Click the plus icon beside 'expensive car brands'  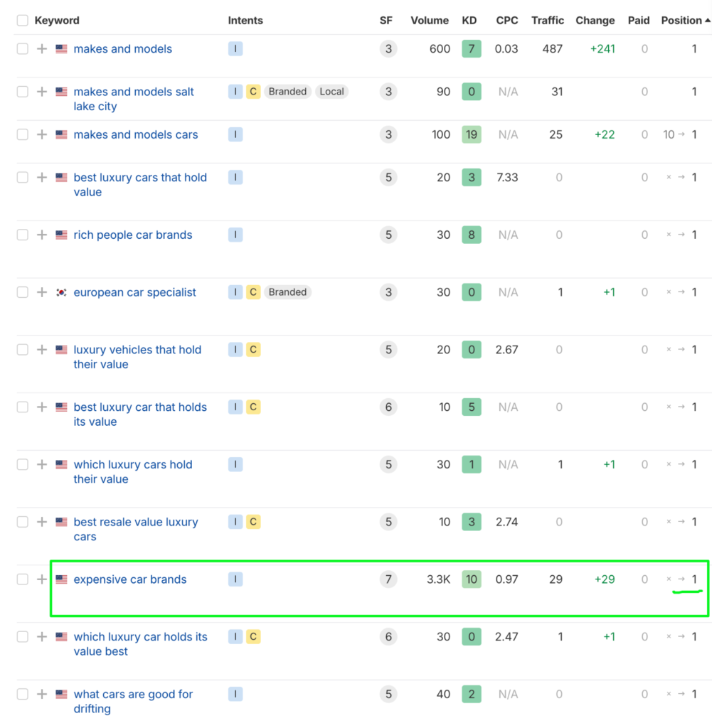[x=42, y=579]
